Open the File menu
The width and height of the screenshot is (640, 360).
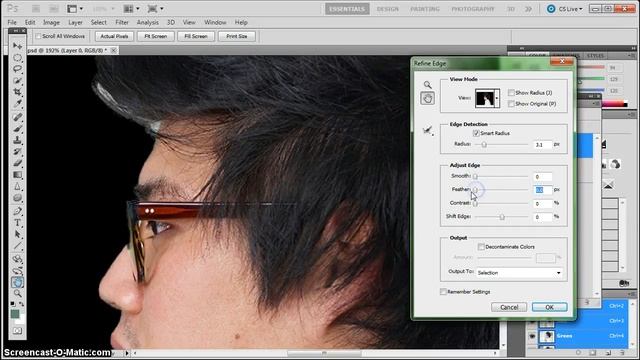12,22
